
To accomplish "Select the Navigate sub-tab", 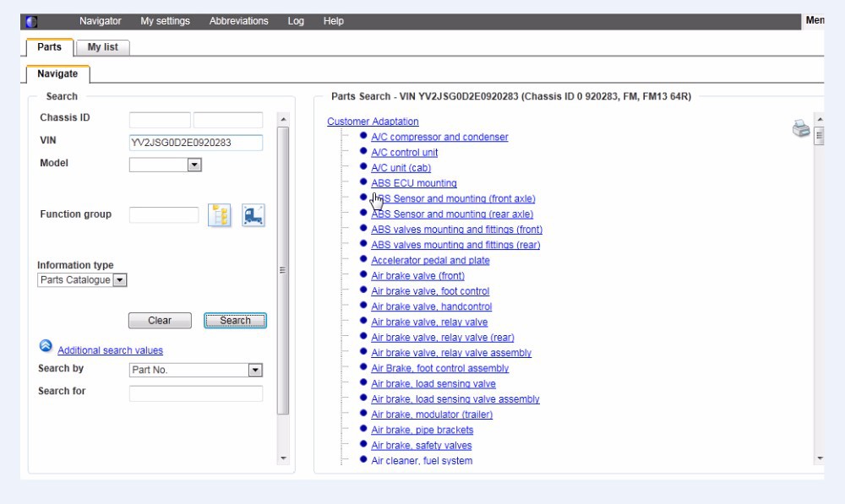I will point(57,73).
